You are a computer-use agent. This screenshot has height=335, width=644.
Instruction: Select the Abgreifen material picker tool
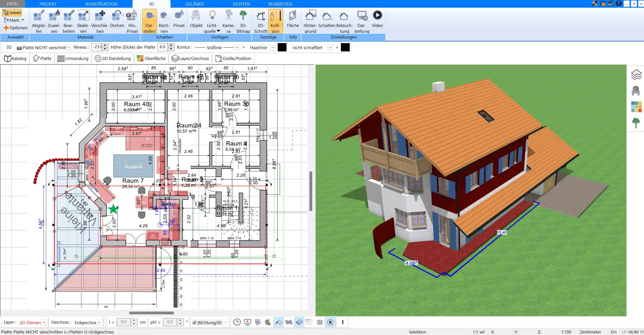pos(39,21)
